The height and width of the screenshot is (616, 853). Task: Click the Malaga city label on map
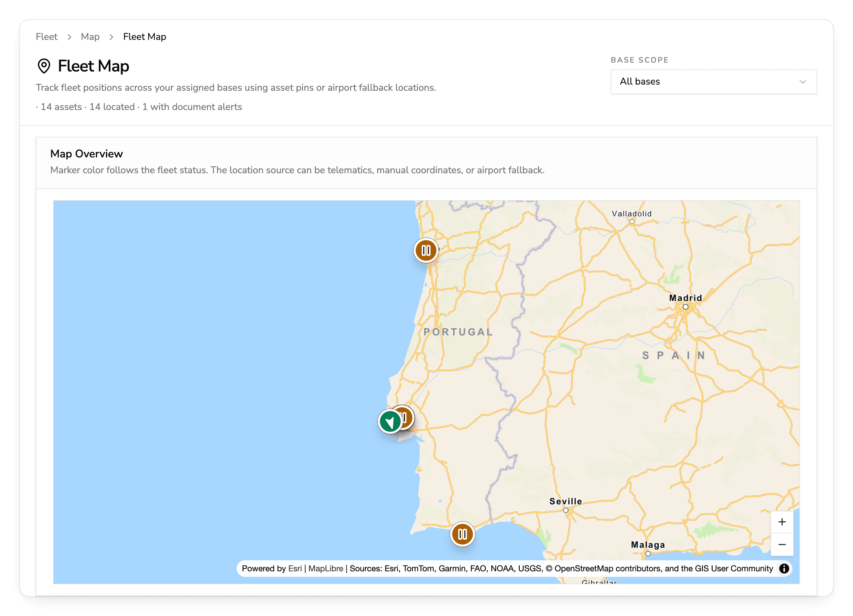click(648, 544)
